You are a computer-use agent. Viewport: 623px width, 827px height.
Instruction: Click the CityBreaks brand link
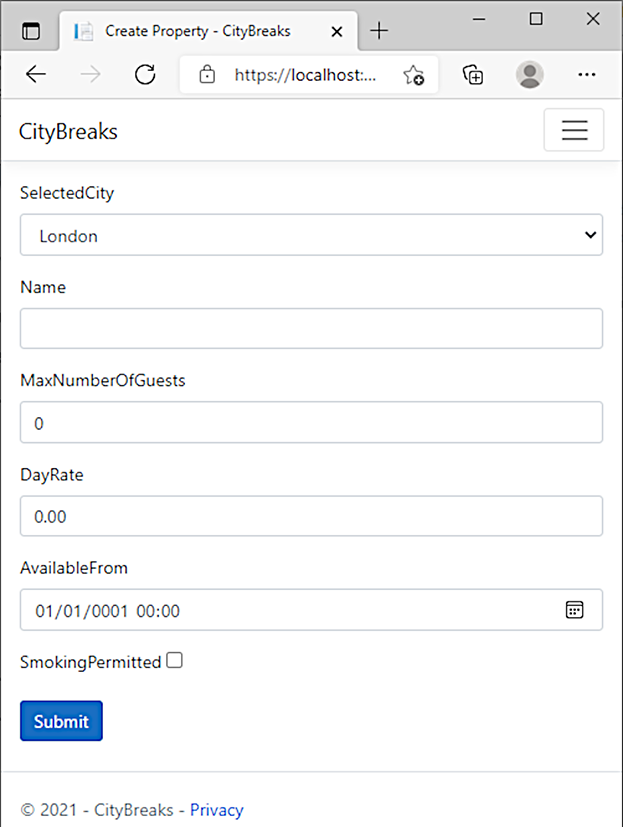click(68, 131)
